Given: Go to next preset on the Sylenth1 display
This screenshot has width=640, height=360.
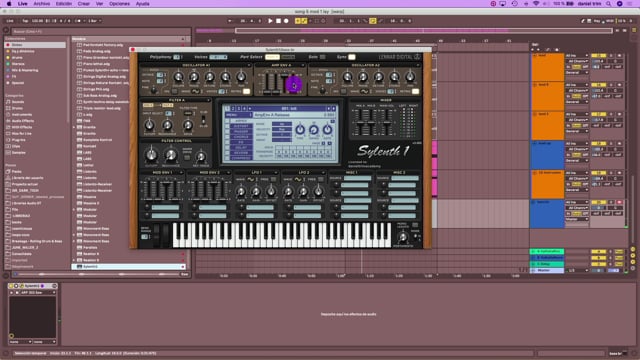Looking at the screenshot, I should (333, 109).
